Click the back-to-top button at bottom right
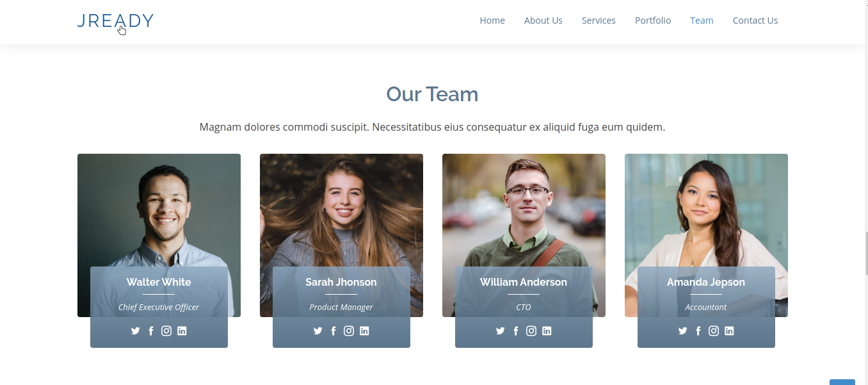868x385 pixels. (x=842, y=382)
